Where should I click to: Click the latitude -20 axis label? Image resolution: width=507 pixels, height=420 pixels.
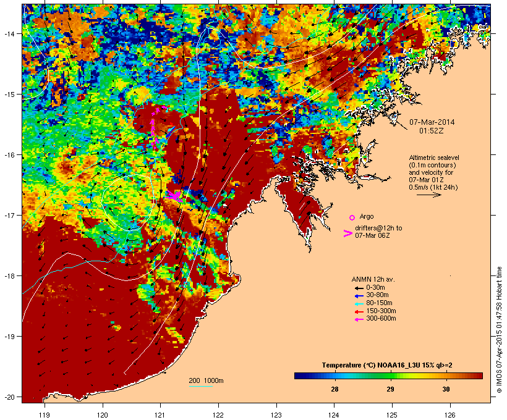[9, 397]
